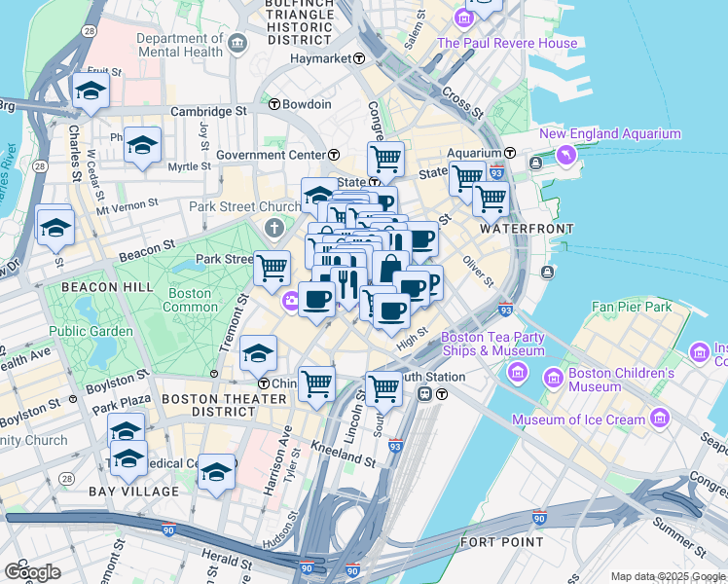Screen dimensions: 728x584
Task: Select the Bowdoin T station icon
Action: tap(274, 104)
